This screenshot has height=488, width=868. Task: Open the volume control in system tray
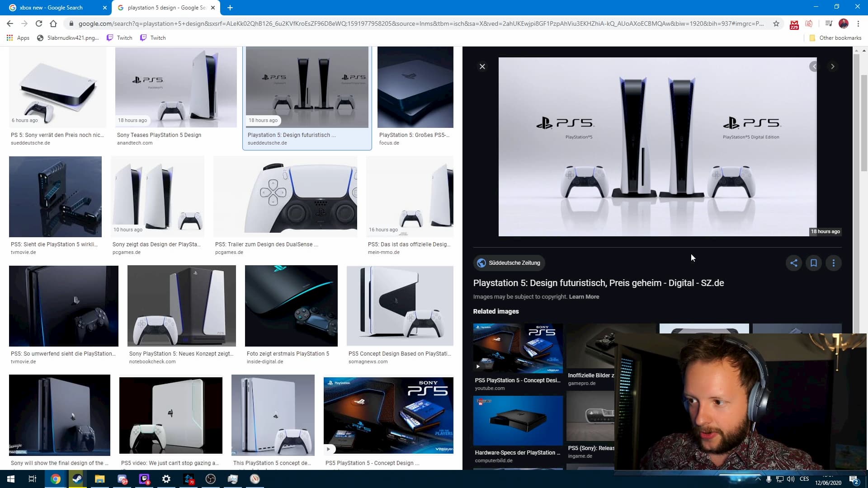coord(790,479)
